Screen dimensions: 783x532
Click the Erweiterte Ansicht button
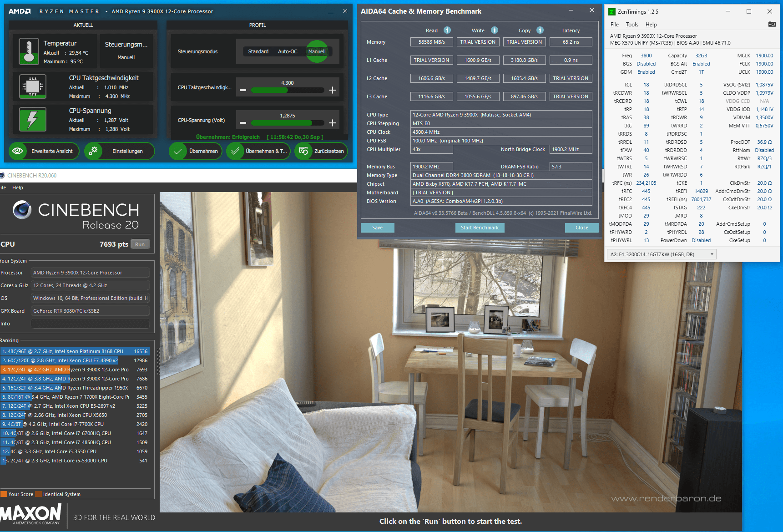[44, 151]
